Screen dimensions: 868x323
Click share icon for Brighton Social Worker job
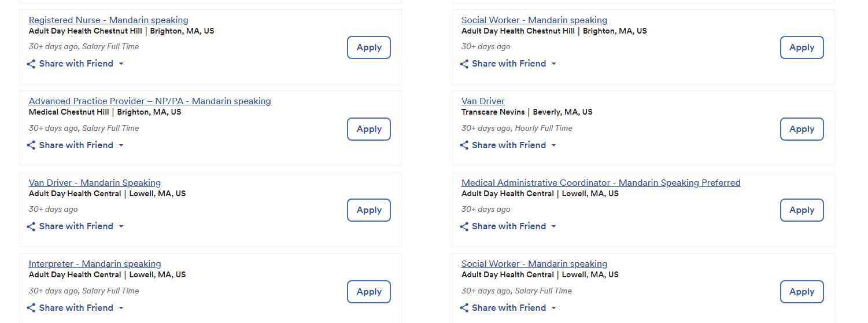tap(464, 64)
